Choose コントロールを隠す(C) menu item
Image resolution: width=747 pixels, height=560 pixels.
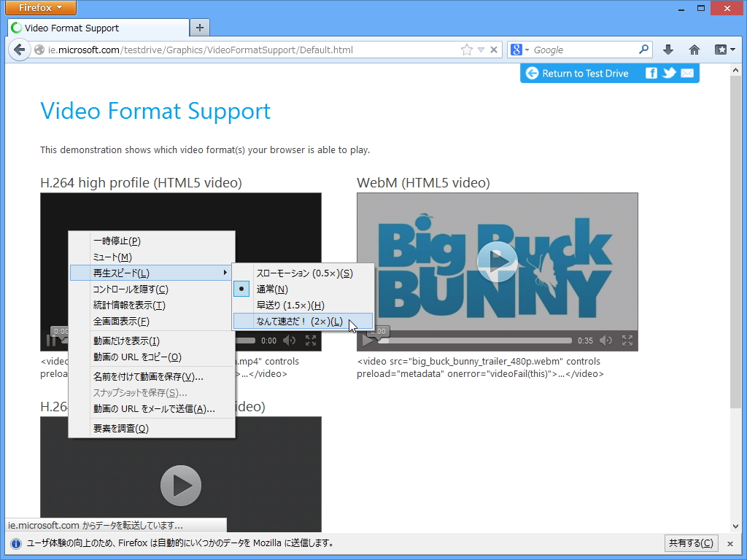coord(152,289)
